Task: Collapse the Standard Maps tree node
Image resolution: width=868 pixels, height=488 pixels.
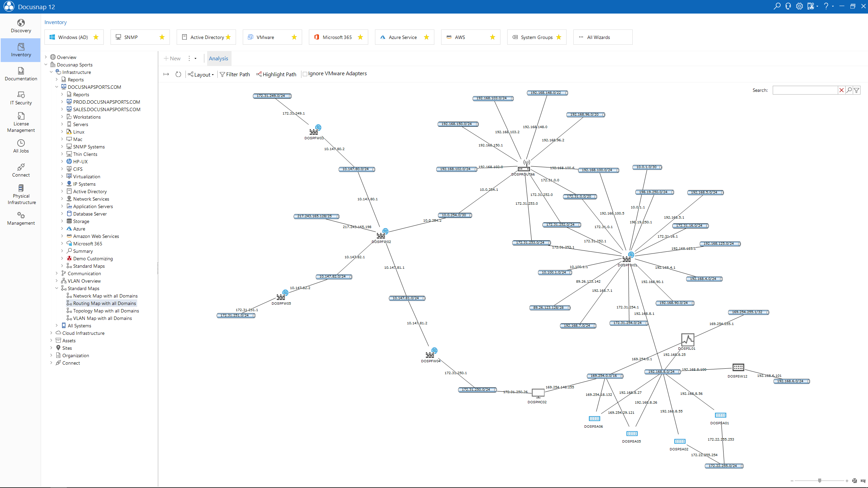Action: pyautogui.click(x=57, y=288)
